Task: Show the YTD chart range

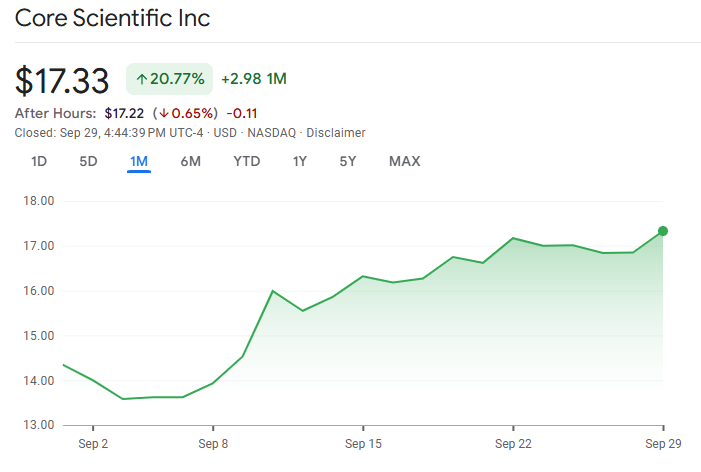Action: click(247, 161)
